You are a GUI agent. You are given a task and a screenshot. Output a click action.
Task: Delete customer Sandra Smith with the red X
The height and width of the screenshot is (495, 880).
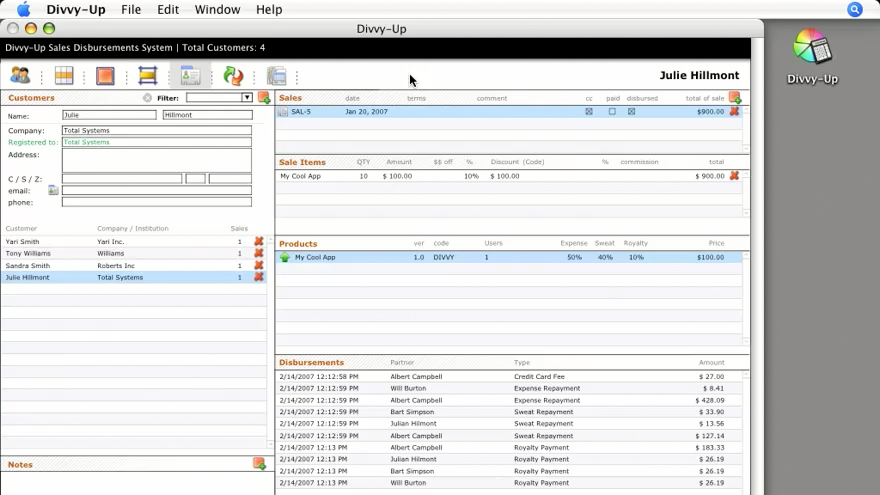coord(259,265)
